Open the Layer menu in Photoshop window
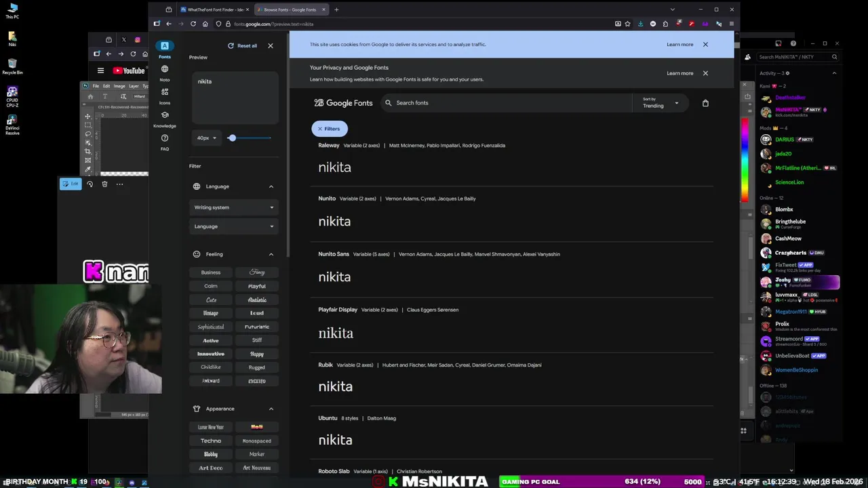 pos(134,86)
